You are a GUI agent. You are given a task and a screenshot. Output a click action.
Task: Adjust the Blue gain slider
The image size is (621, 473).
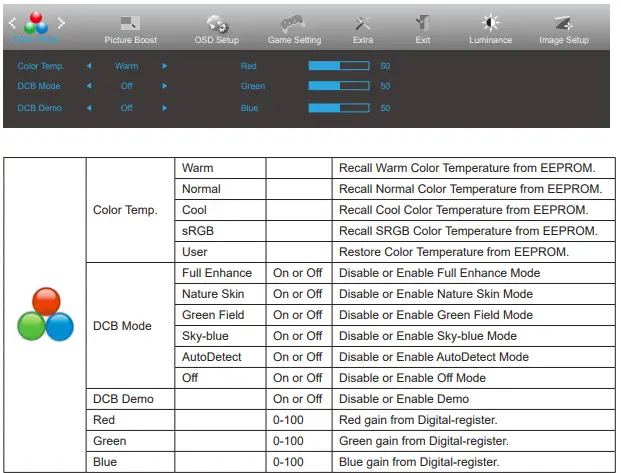click(339, 108)
